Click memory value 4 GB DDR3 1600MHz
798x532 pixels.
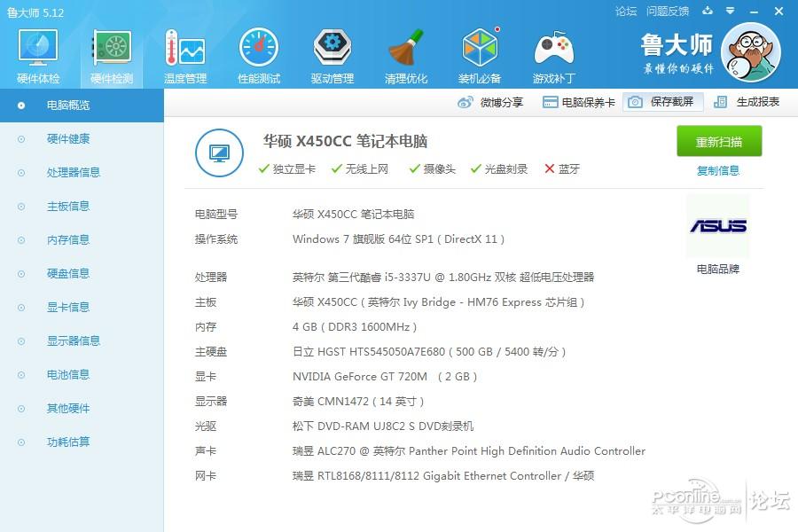[x=355, y=327]
